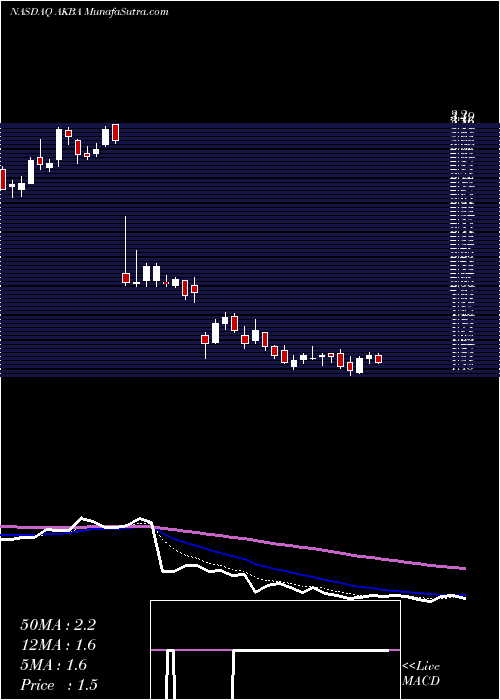Viewport: 500px width, 700px height.
Task: Select the Price : 1.5 label
Action: click(59, 685)
